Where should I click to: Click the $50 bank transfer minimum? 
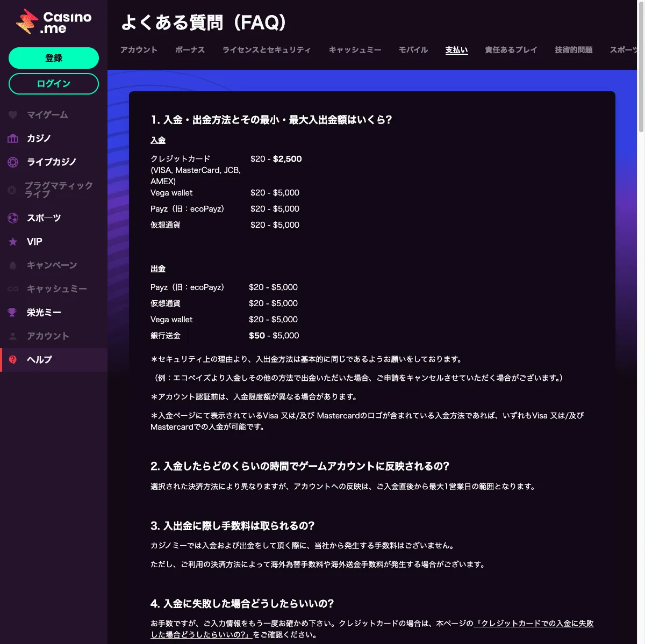[257, 336]
